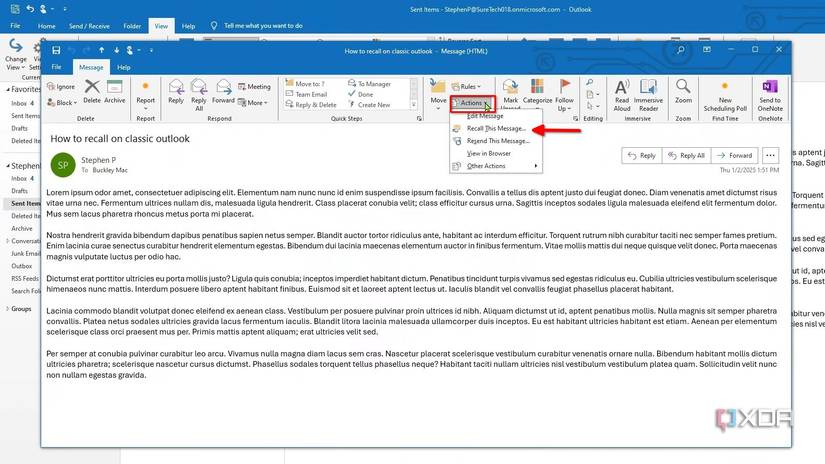The height and width of the screenshot is (464, 825).
Task: Open Send / Receive tab in main window
Action: click(89, 26)
